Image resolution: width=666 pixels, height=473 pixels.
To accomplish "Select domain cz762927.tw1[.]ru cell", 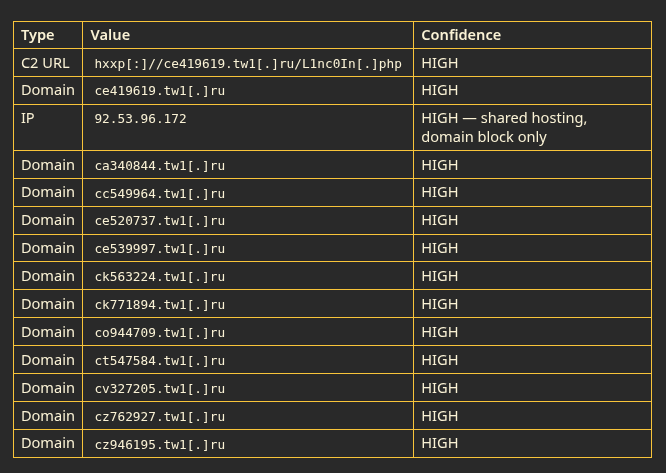I will 248,416.
